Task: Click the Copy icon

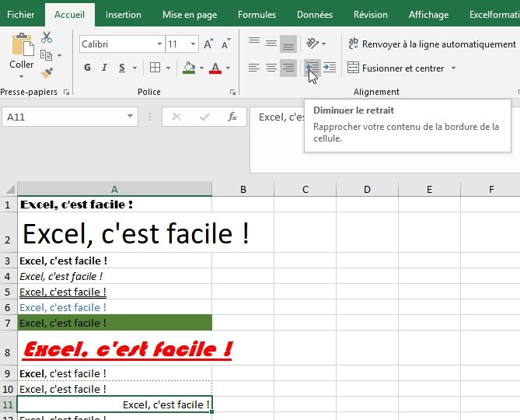Action: point(46,55)
